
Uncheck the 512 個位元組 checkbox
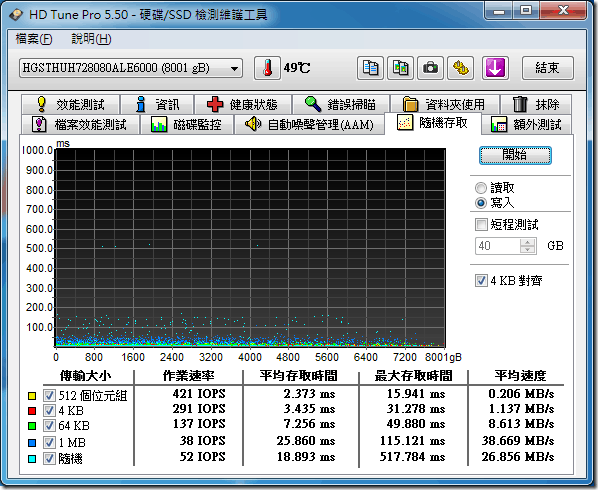click(49, 395)
